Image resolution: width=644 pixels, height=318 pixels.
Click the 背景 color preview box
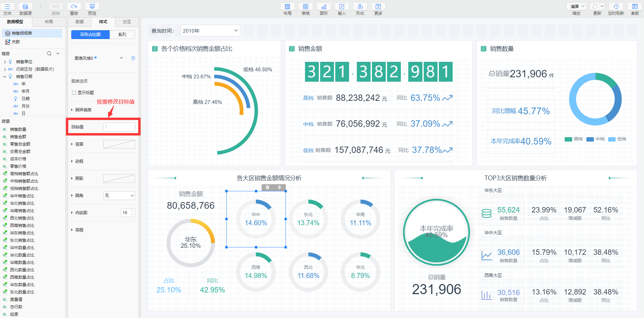click(119, 144)
